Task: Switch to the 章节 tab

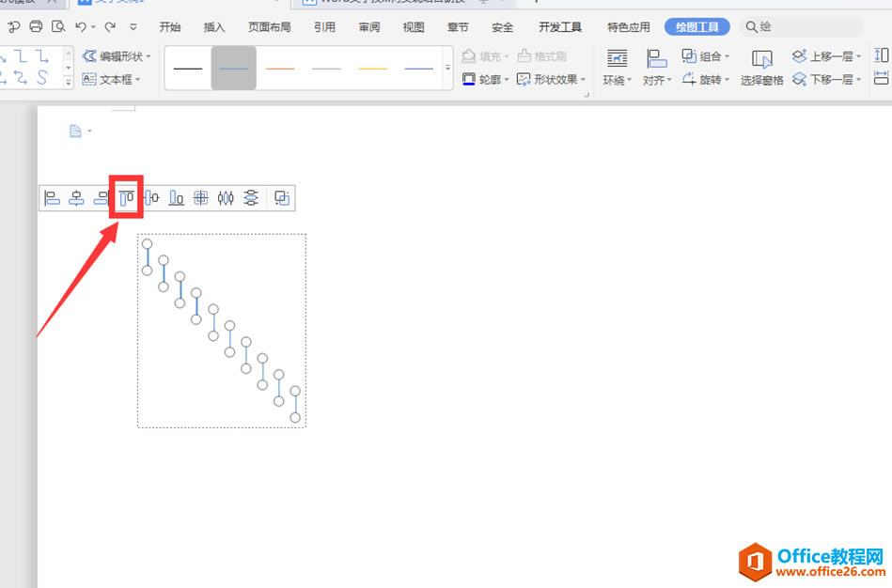Action: [x=458, y=26]
